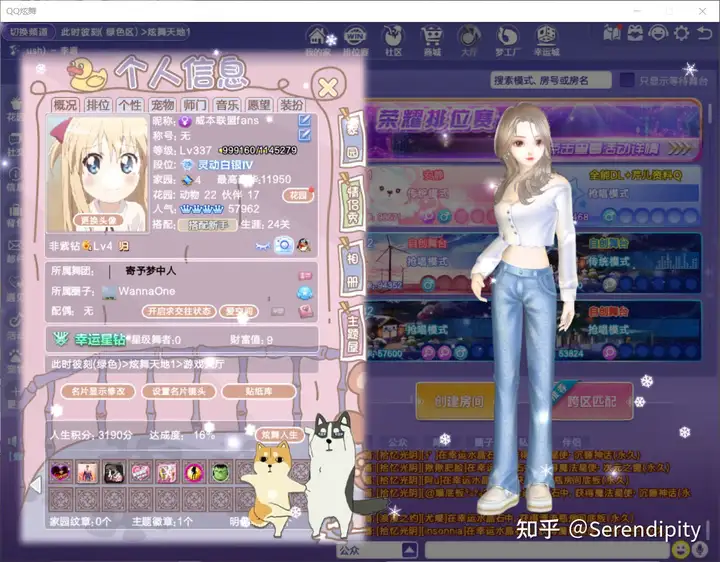Switch to the 师门 tab

point(195,105)
